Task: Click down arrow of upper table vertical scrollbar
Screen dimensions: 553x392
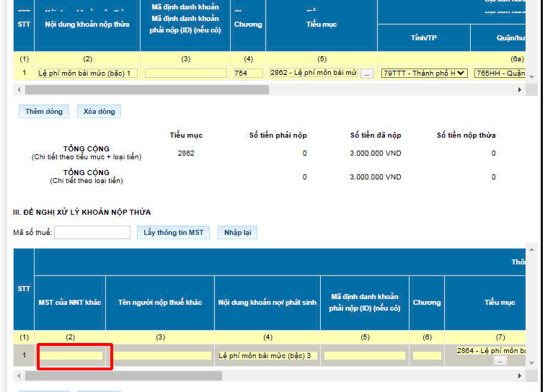Action: tap(531, 76)
